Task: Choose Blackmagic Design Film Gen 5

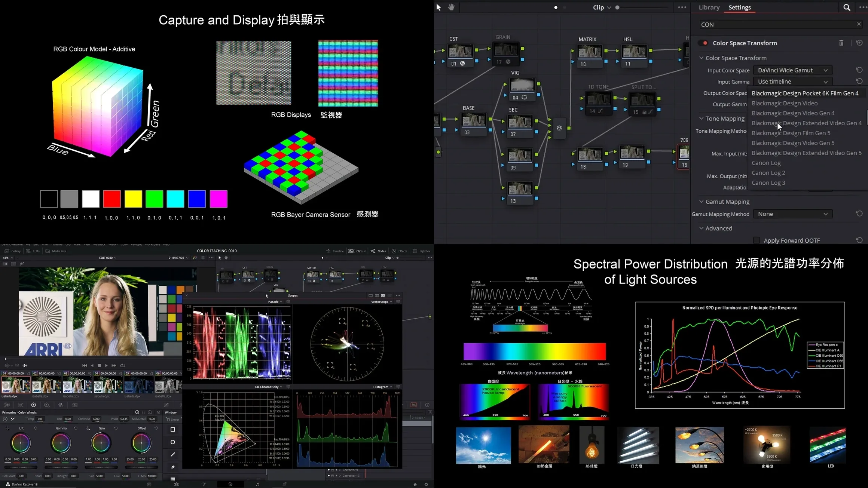Action: (x=791, y=133)
